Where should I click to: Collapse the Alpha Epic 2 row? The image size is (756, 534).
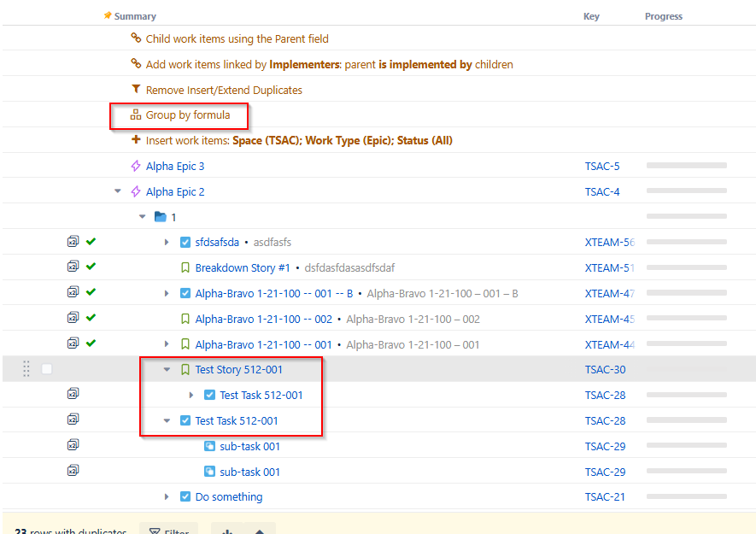[118, 191]
